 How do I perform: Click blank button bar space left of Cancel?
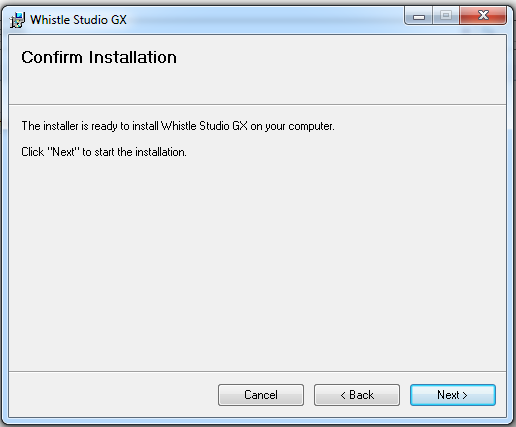(113, 395)
